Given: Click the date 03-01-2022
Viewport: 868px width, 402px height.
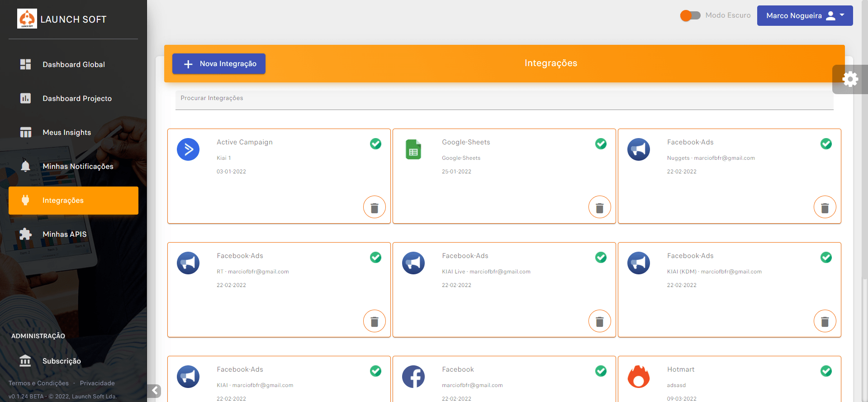Looking at the screenshot, I should tap(231, 172).
